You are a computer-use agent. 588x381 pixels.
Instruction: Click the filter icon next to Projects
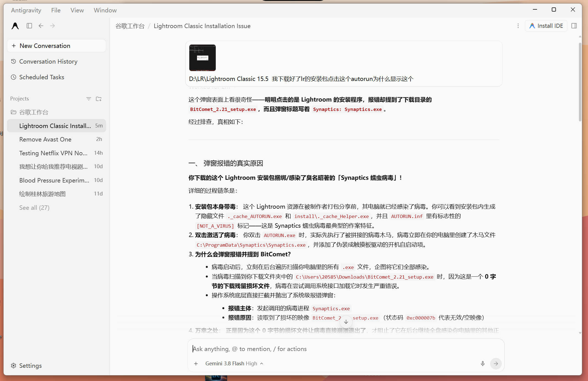89,99
